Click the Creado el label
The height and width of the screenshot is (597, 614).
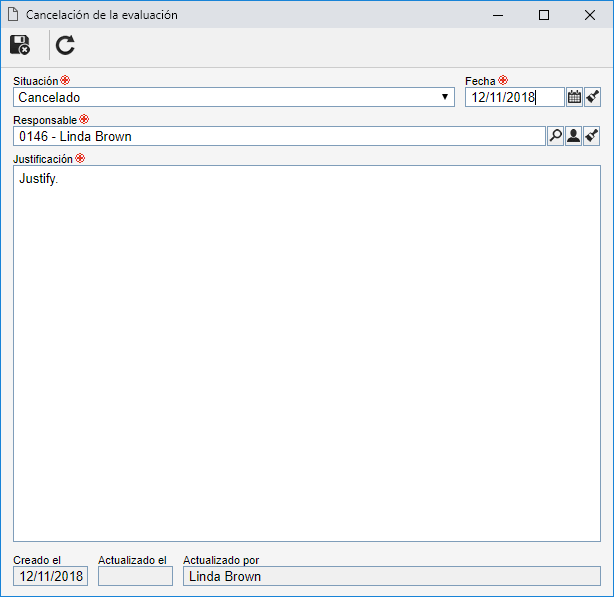coord(37,560)
